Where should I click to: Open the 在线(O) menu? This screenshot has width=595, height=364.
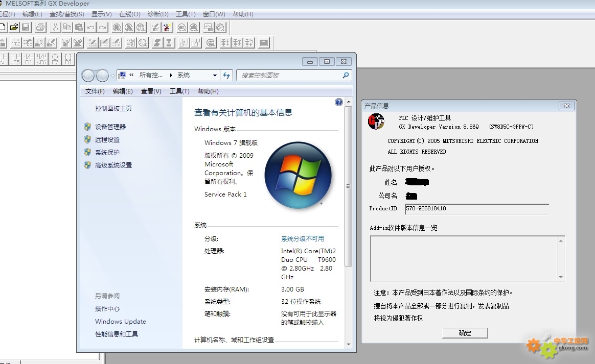point(129,14)
